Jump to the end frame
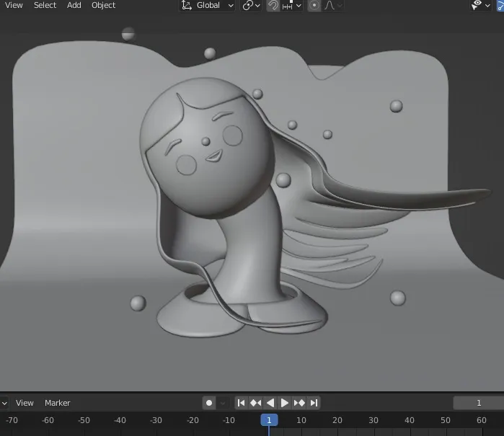 (x=314, y=403)
